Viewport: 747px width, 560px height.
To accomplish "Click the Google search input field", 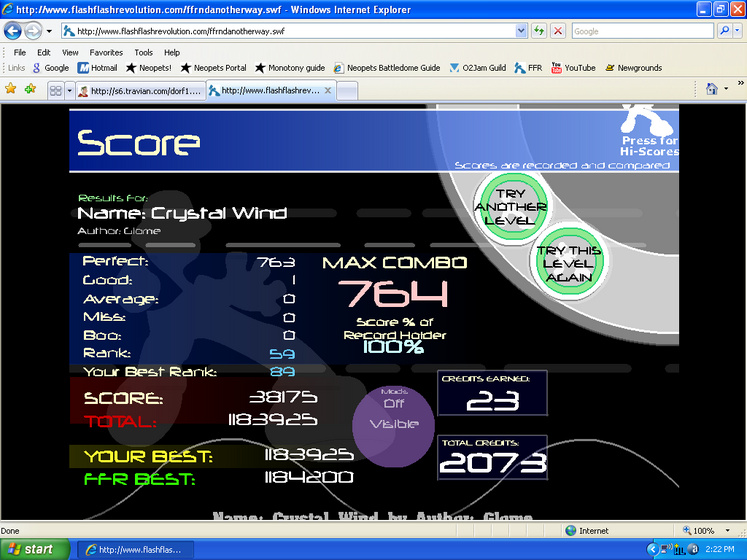I will coord(642,31).
